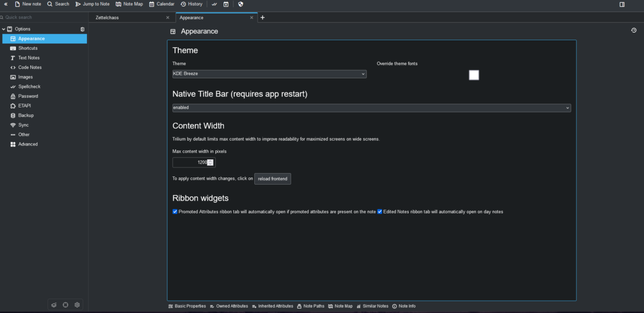
Task: Open the Inherited Attributes ribbon tab
Action: pyautogui.click(x=272, y=306)
